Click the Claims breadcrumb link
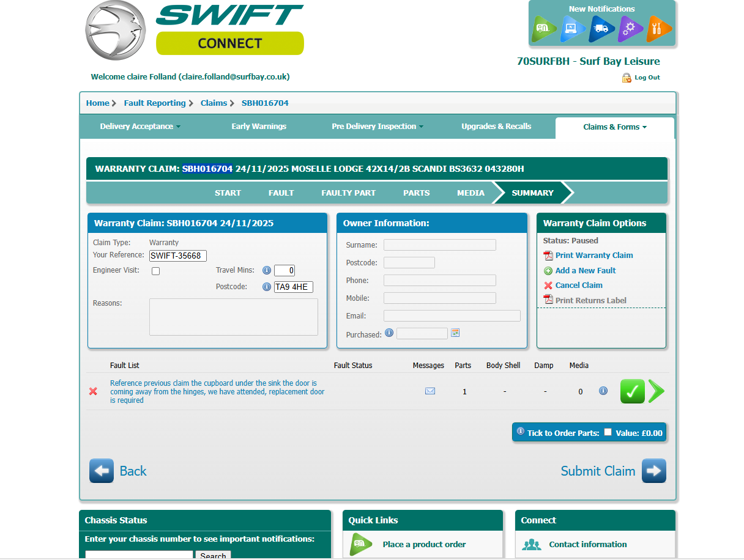 pyautogui.click(x=214, y=103)
